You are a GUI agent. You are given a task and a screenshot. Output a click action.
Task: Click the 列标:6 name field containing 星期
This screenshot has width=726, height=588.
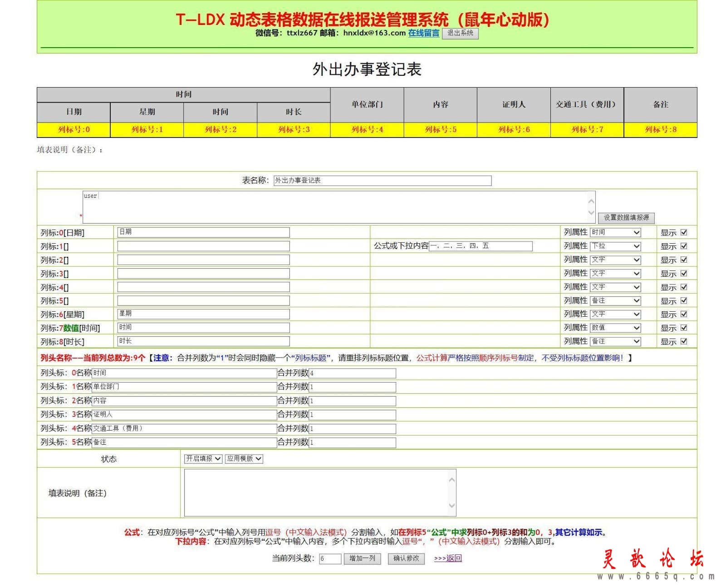(x=203, y=314)
